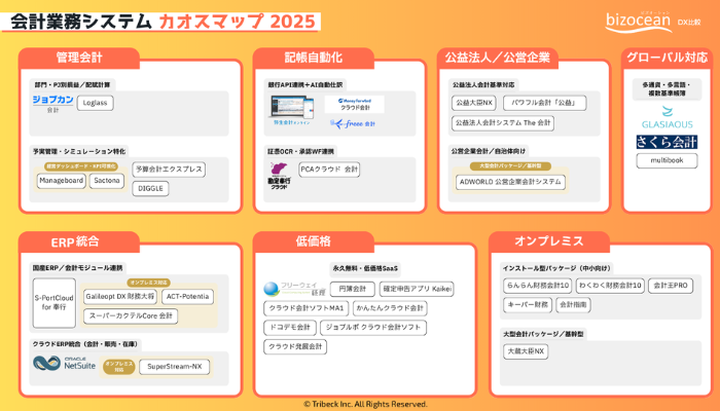Select PCAクラウド 会計 label
The width and height of the screenshot is (720, 411).
click(x=329, y=169)
